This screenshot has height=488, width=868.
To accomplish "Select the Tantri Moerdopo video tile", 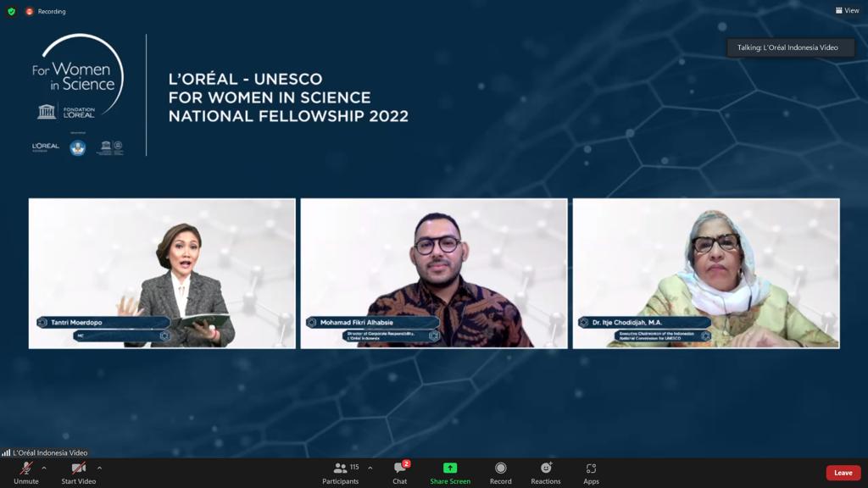I will [162, 274].
